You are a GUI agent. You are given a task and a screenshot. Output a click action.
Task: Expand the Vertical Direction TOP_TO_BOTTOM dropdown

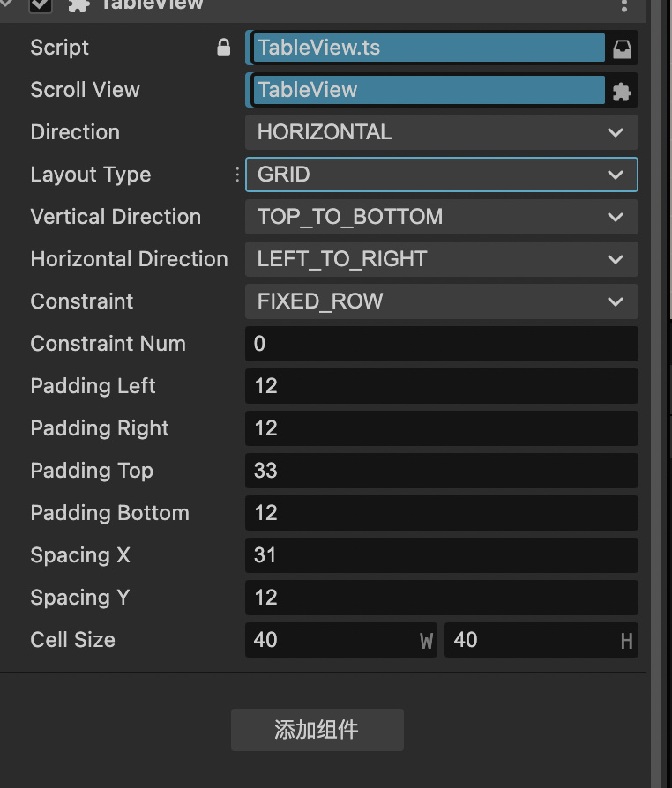tap(441, 217)
